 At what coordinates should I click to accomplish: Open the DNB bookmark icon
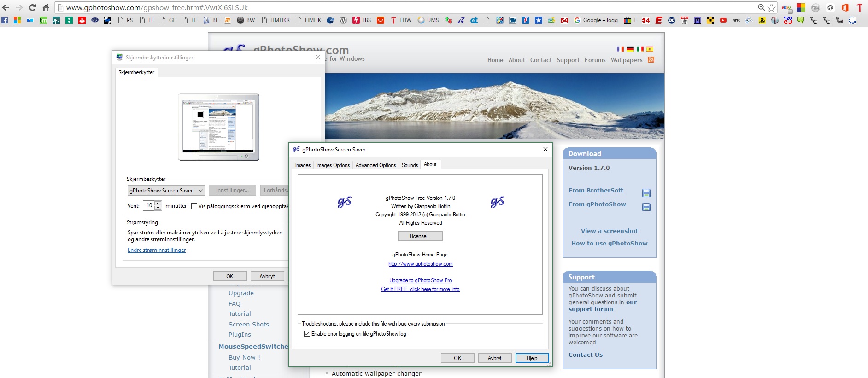tap(56, 20)
